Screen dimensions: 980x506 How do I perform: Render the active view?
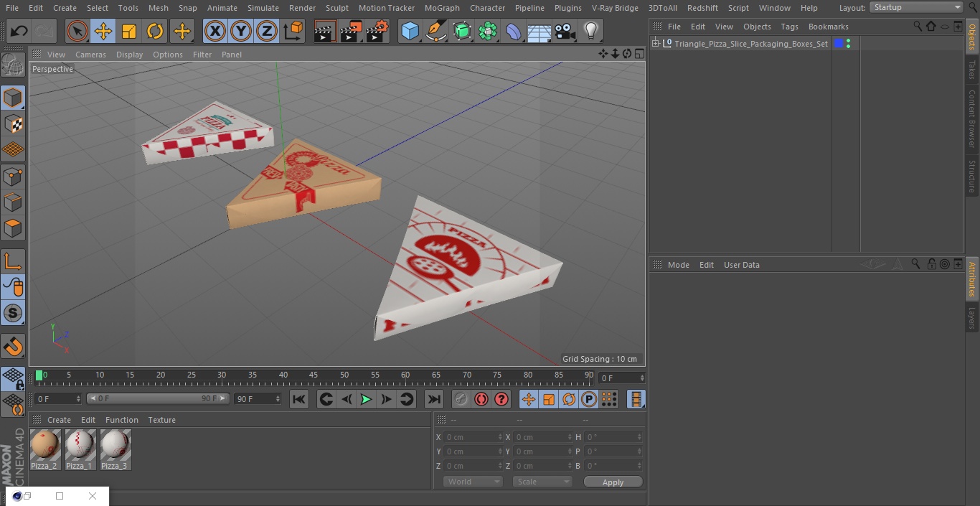(x=325, y=31)
